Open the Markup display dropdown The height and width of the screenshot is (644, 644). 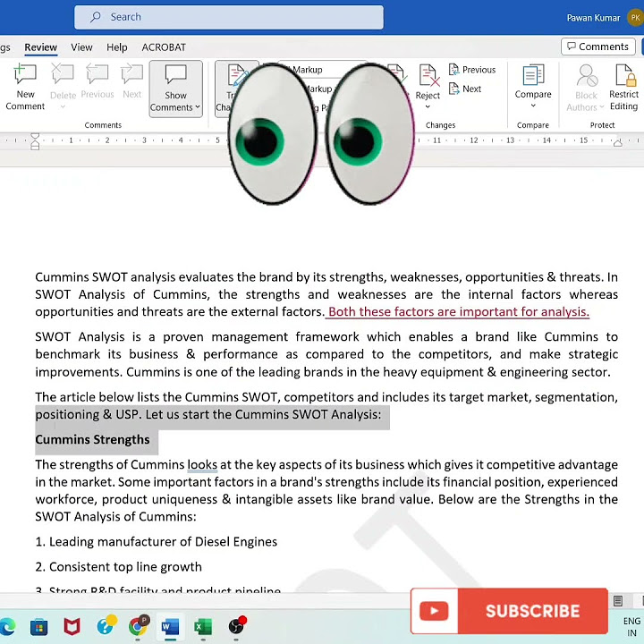(x=322, y=70)
